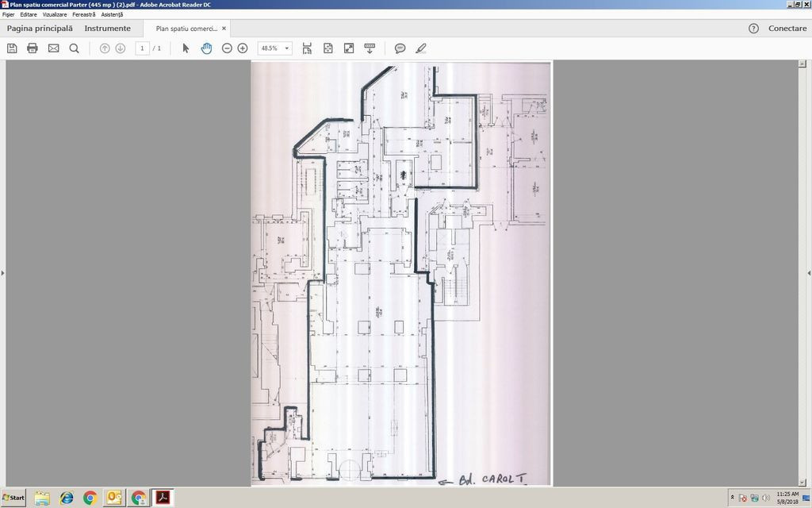Switch to the Instrumente tab
812x508 pixels.
click(x=107, y=29)
